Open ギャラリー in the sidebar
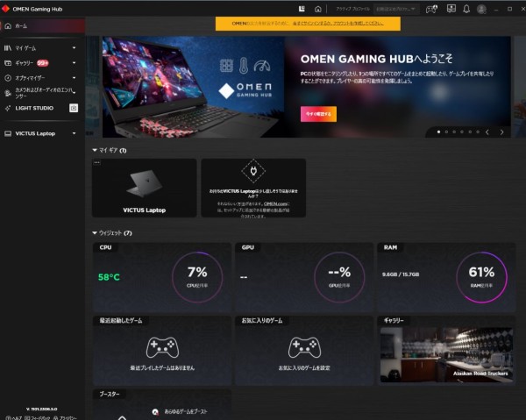526x420 pixels. click(x=25, y=63)
